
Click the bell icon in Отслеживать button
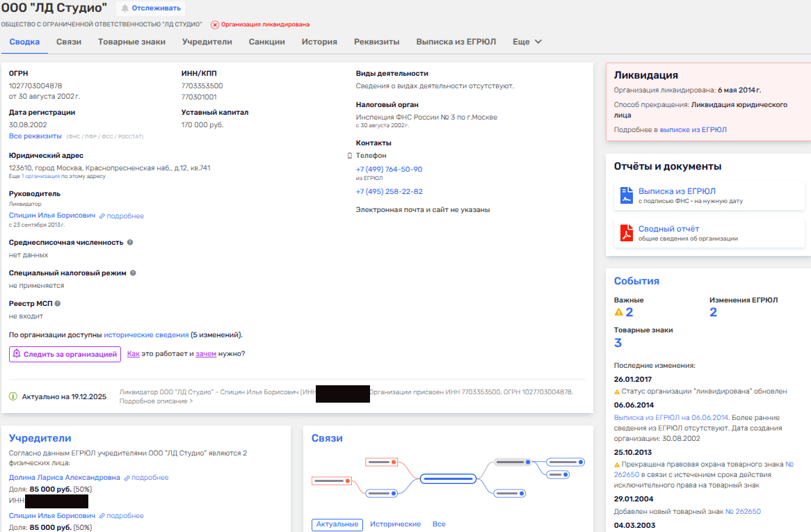tap(125, 8)
